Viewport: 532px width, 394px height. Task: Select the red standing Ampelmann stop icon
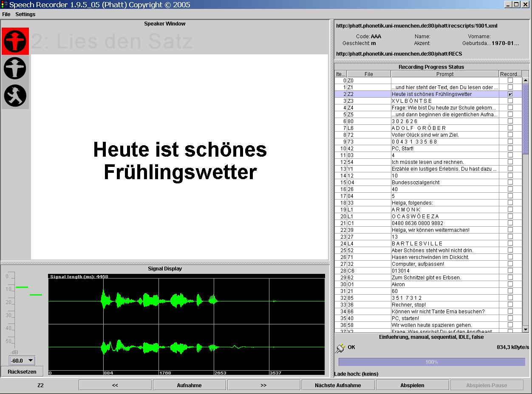click(x=15, y=42)
